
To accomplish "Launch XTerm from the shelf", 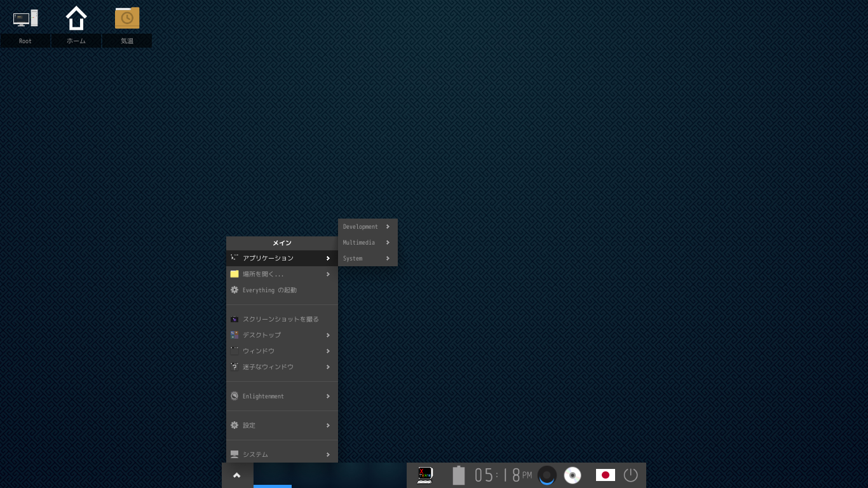I will [424, 475].
